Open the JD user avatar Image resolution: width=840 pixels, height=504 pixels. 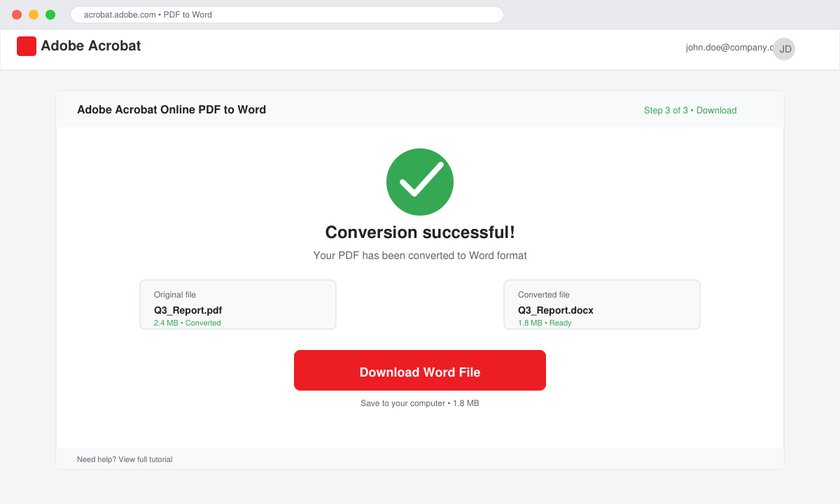click(x=784, y=49)
